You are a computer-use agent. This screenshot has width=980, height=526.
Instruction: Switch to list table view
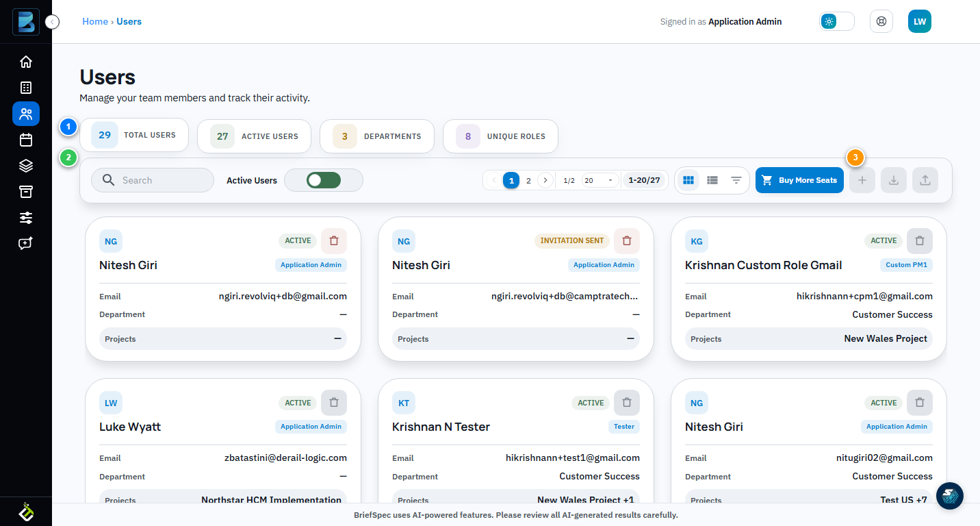(712, 180)
